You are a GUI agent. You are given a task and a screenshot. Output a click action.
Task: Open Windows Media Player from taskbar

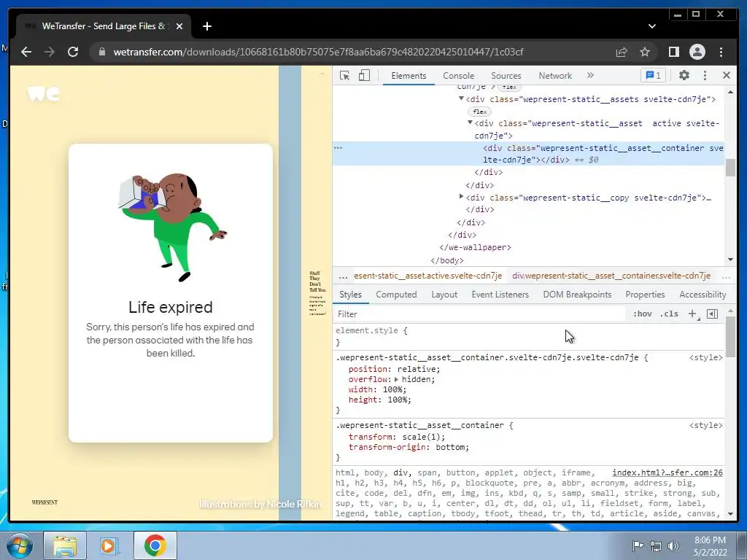(108, 545)
